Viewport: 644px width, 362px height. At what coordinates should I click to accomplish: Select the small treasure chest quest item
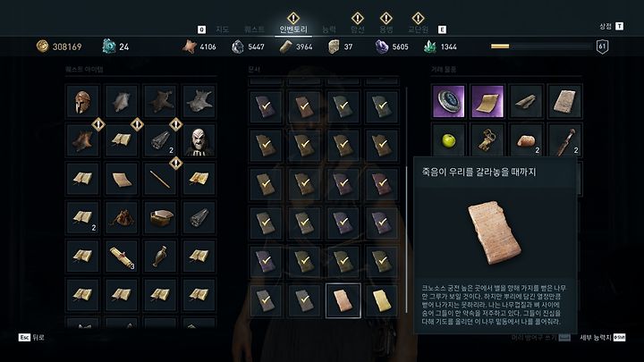pyautogui.click(x=160, y=218)
